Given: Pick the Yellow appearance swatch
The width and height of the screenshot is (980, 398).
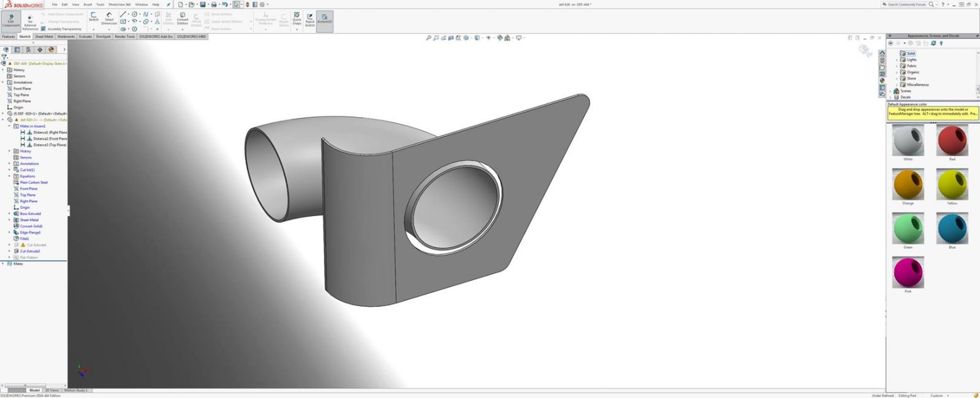Looking at the screenshot, I should click(x=952, y=184).
